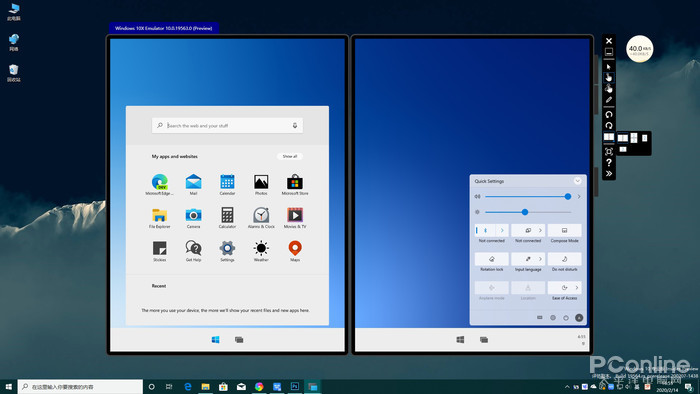700x394 pixels.
Task: Open Edge from the host taskbar
Action: (188, 387)
